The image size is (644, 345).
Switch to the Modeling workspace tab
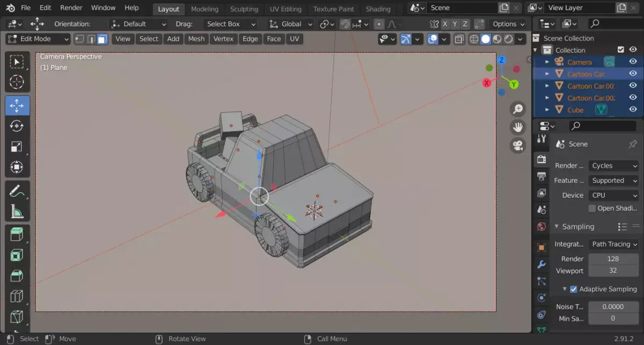[204, 9]
